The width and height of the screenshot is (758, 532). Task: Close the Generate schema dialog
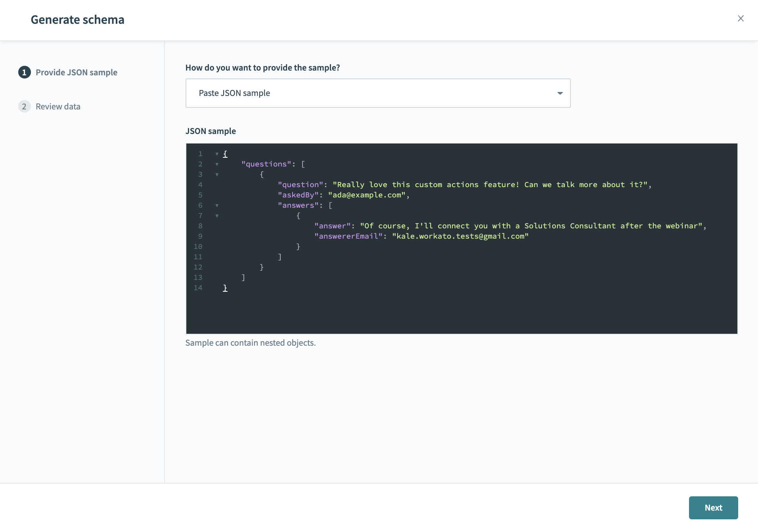point(741,19)
